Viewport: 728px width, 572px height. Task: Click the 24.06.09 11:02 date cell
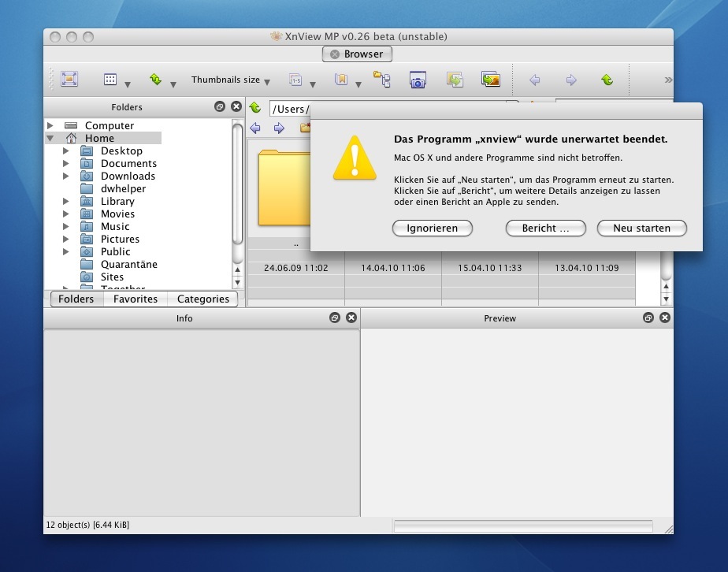295,268
